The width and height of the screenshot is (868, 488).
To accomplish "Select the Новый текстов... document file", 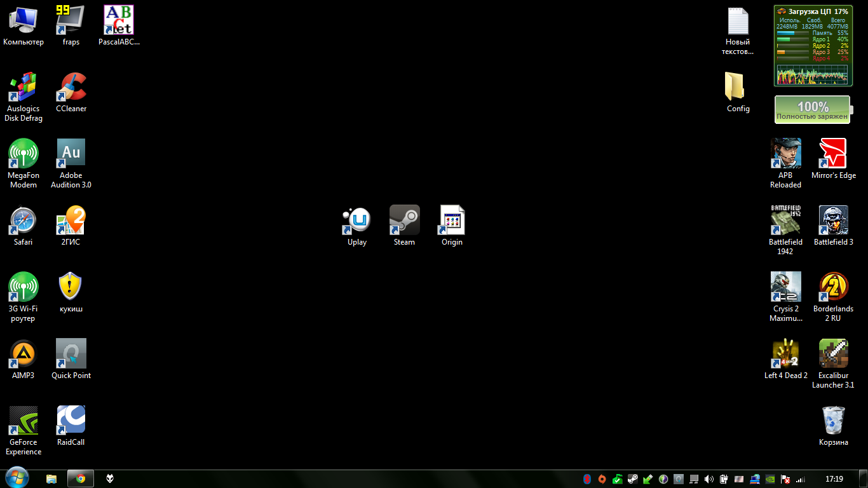I will 738,30.
